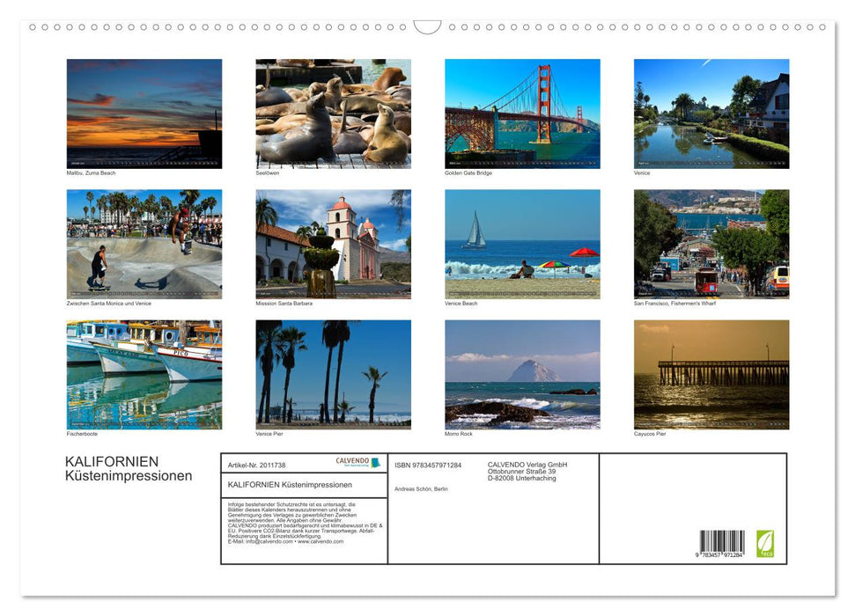
Task: View the Cayucos Pier sunset photo
Action: 711,373
